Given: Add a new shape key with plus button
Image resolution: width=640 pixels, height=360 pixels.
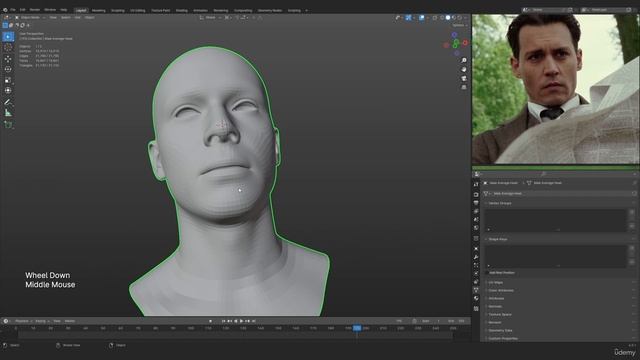Looking at the screenshot, I should coord(632,248).
